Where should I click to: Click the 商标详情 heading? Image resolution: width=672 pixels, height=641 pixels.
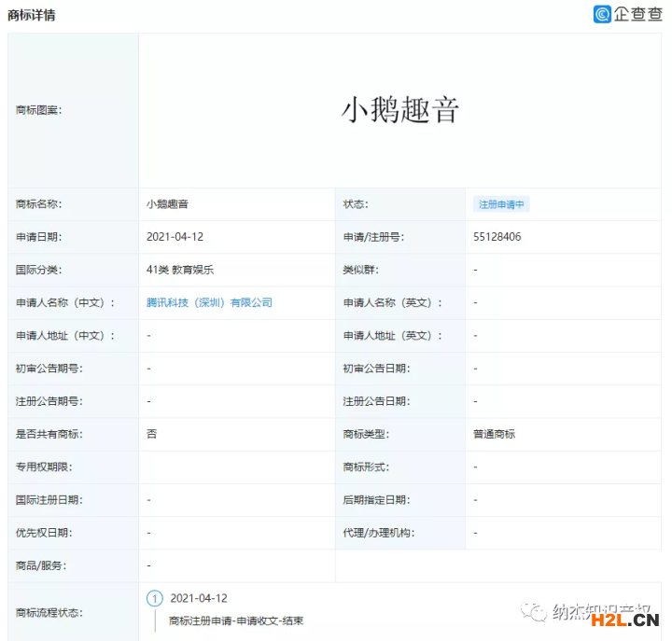click(32, 15)
